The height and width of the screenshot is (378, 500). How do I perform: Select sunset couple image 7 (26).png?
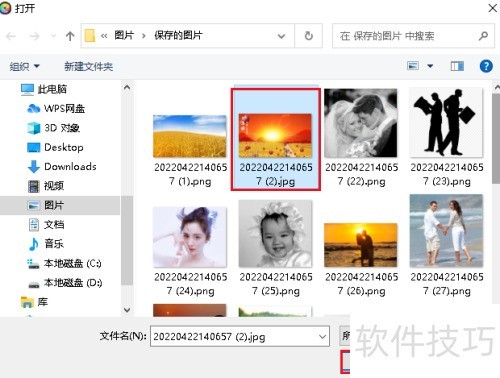[x=361, y=260]
